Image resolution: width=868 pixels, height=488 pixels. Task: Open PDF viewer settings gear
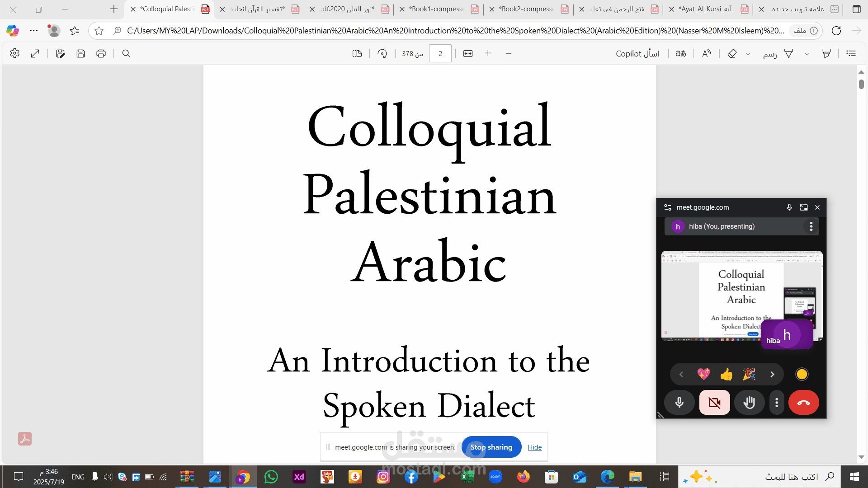(x=14, y=53)
